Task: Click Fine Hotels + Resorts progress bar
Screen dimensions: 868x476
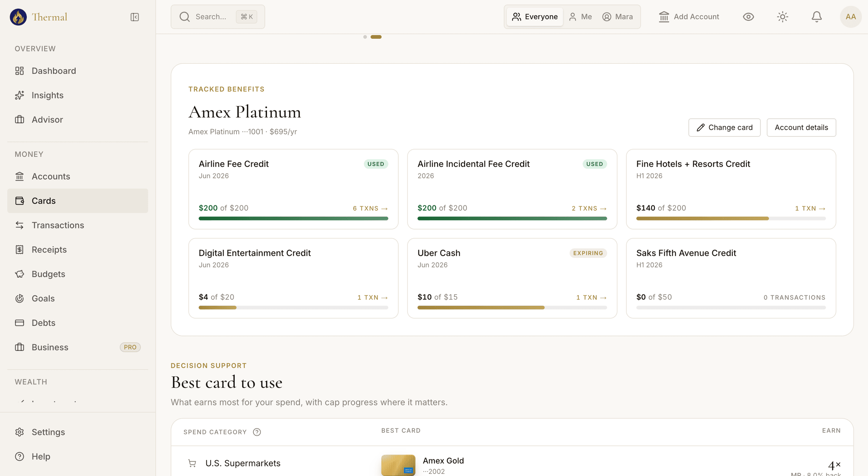Action: click(731, 218)
